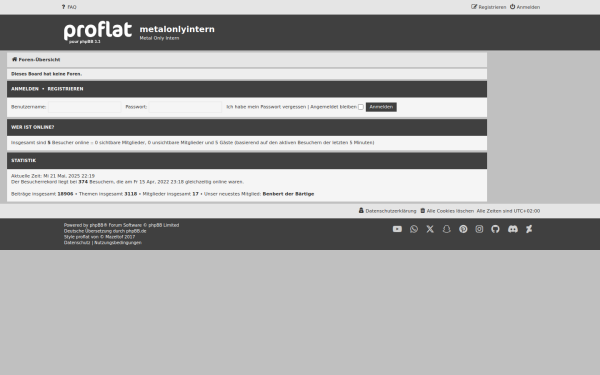Image resolution: width=600 pixels, height=375 pixels.
Task: Open the phpBB.de translation link
Action: click(x=136, y=231)
